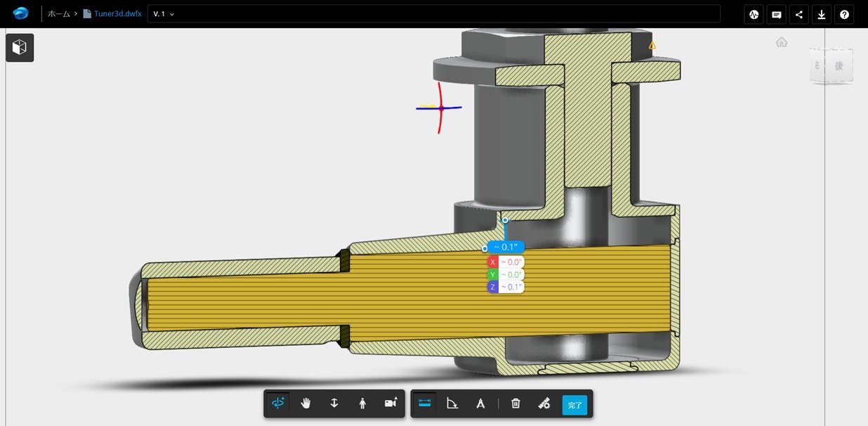
Task: Open the activity pulse icon
Action: [x=754, y=14]
